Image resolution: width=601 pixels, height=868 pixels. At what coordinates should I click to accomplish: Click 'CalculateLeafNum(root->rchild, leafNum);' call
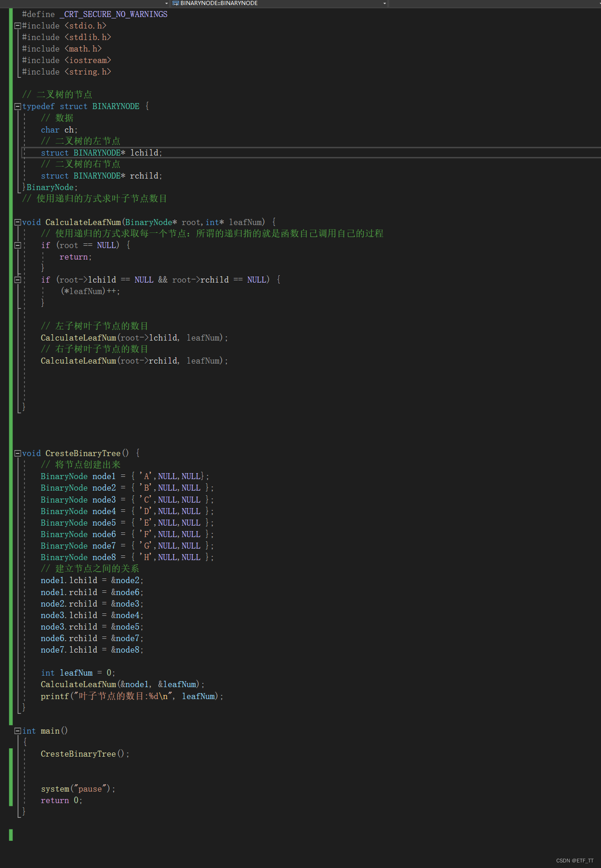pyautogui.click(x=134, y=361)
